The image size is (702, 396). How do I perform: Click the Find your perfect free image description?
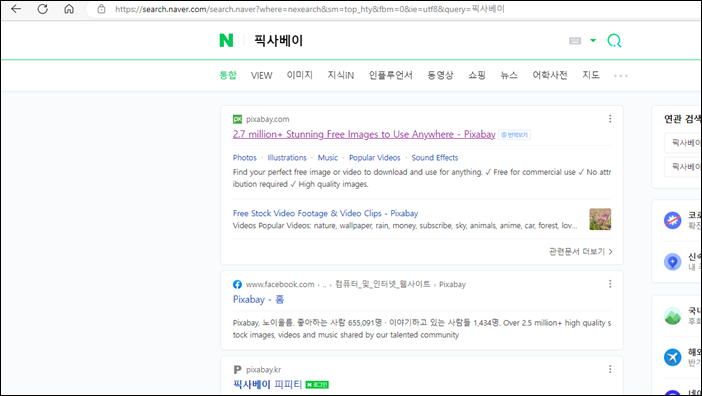pos(422,178)
